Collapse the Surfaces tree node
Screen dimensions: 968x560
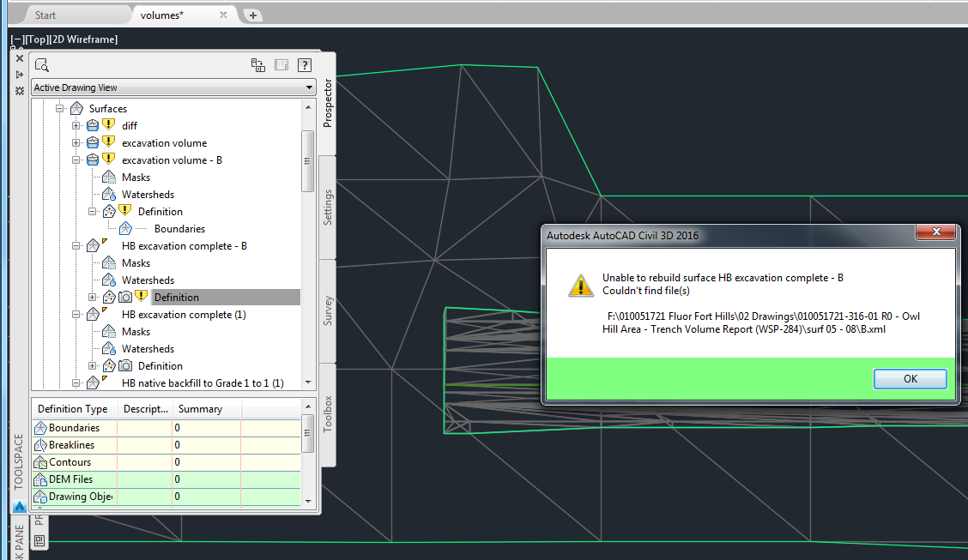59,108
